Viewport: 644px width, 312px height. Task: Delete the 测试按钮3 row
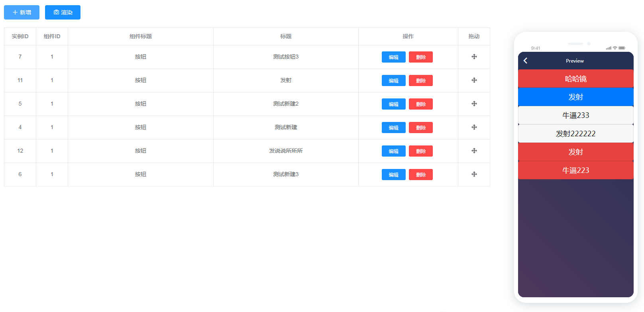[x=420, y=57]
